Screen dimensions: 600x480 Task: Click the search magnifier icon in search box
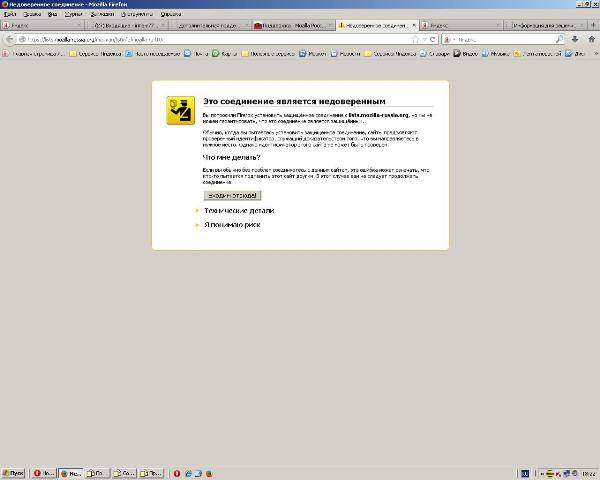click(559, 39)
